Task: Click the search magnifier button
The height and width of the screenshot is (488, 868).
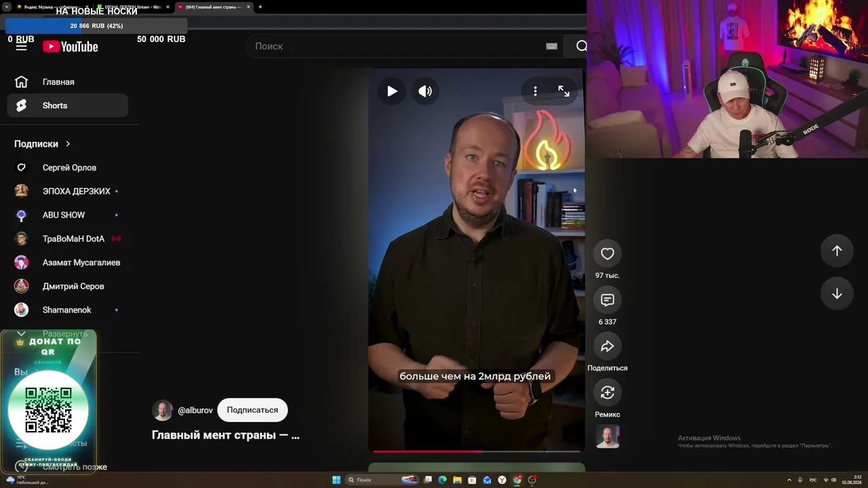Action: (x=581, y=46)
